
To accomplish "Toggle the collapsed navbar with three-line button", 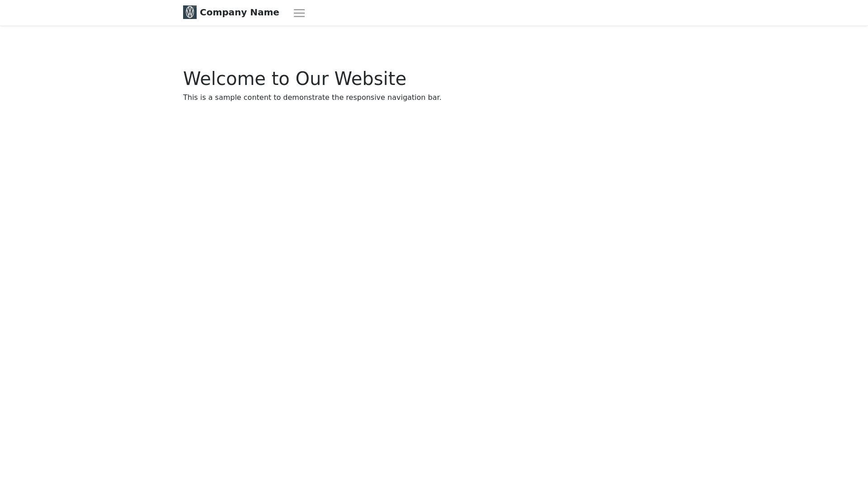I will [299, 13].
